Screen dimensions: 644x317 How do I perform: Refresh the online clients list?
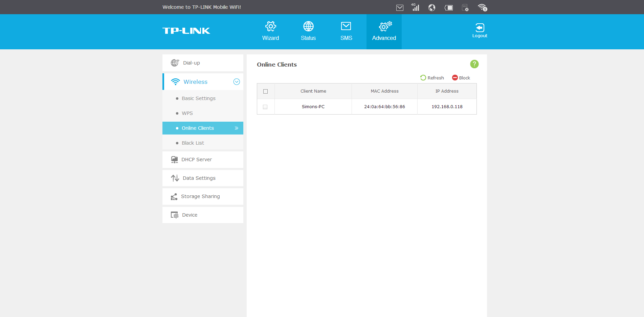(x=432, y=78)
